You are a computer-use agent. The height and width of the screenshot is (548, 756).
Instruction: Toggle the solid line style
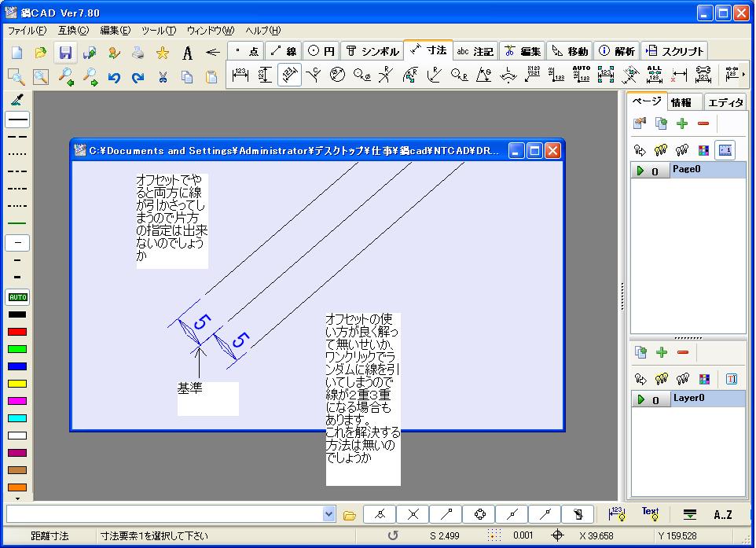tap(17, 120)
